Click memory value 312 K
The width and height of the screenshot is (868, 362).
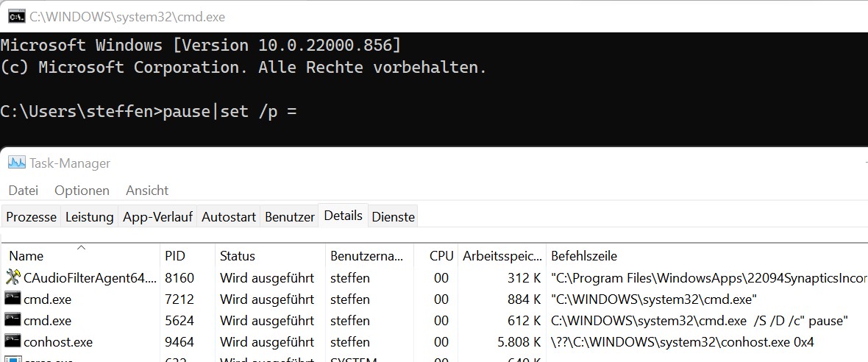pos(524,277)
